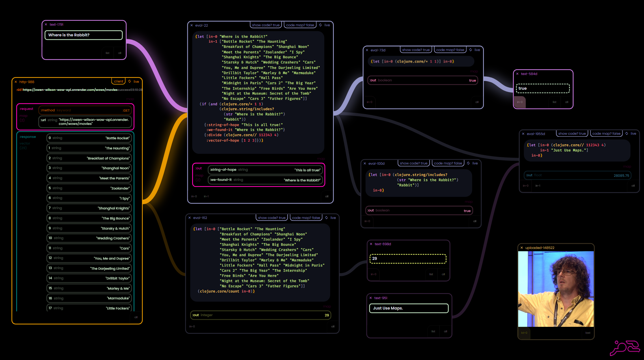The image size is (644, 360).
Task: Click the live refresh icon in eval-22
Action: [321, 25]
